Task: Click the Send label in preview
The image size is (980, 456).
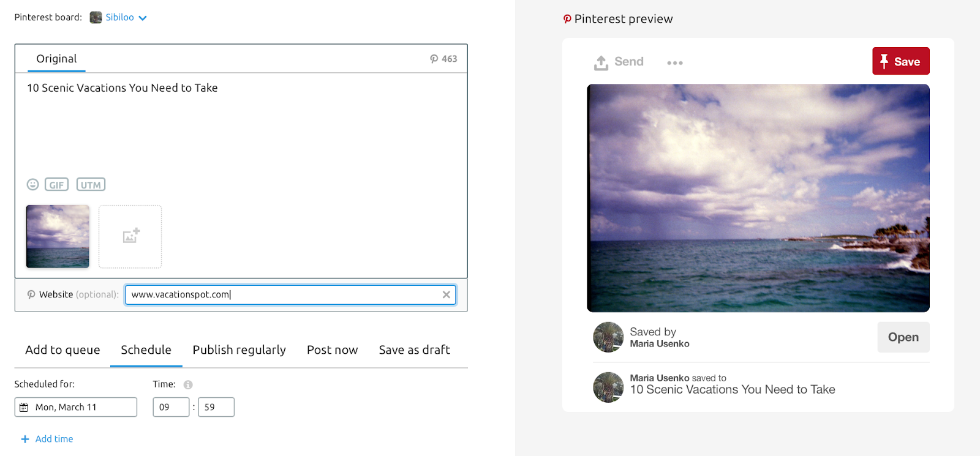Action: [629, 61]
